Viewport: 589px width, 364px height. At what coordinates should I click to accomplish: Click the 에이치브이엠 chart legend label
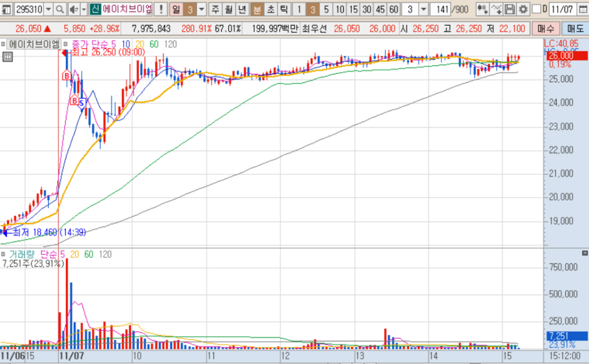click(x=34, y=45)
